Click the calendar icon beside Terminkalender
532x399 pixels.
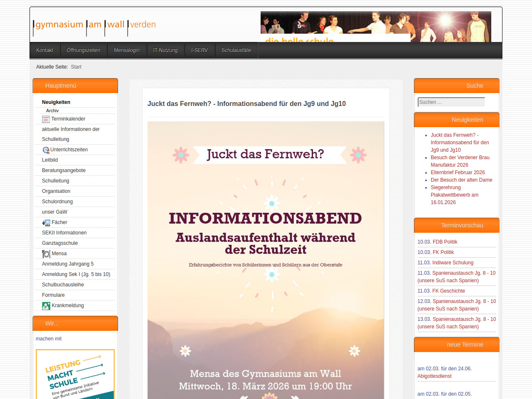(46, 119)
